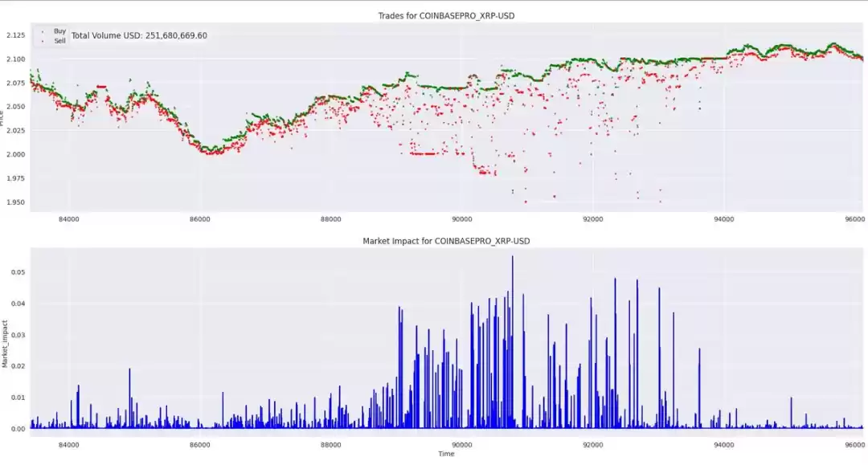Click the 'Trades for COINBASEPRO_XRP-USD' chart title
The width and height of the screenshot is (868, 465).
(446, 16)
